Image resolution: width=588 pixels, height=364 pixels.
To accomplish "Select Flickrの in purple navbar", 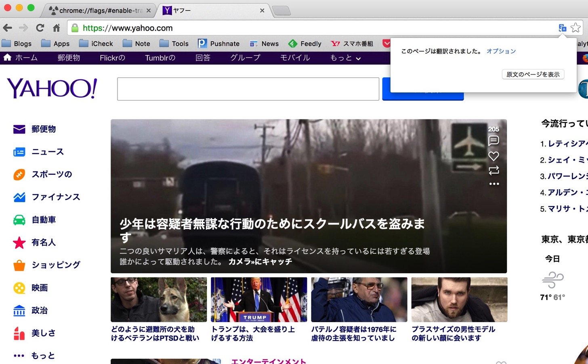I will click(112, 58).
